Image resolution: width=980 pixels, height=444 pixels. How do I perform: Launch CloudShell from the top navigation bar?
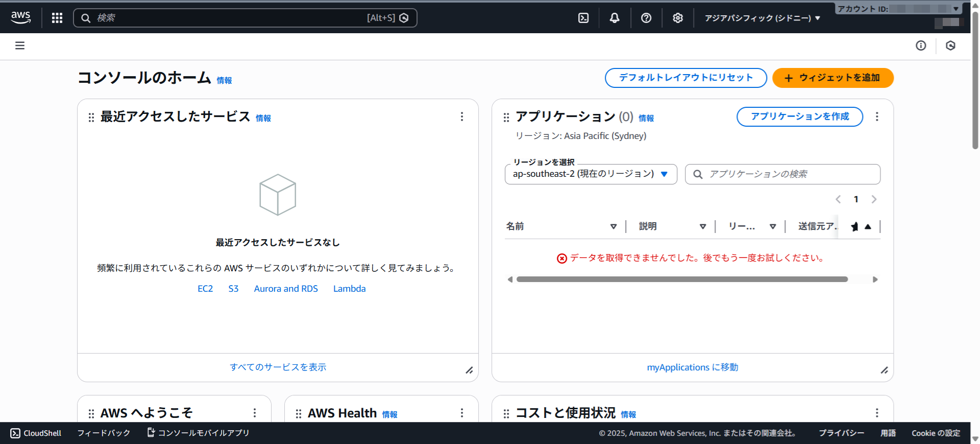point(583,18)
